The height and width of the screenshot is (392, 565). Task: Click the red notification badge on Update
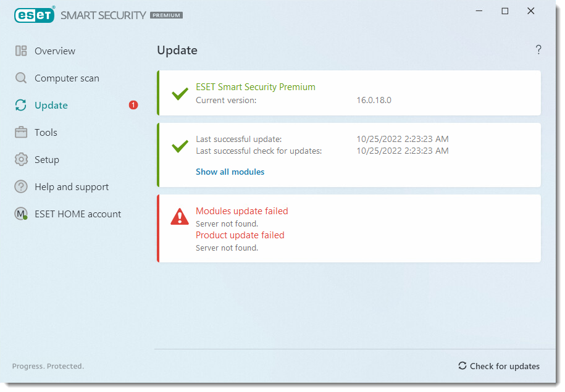pos(133,105)
